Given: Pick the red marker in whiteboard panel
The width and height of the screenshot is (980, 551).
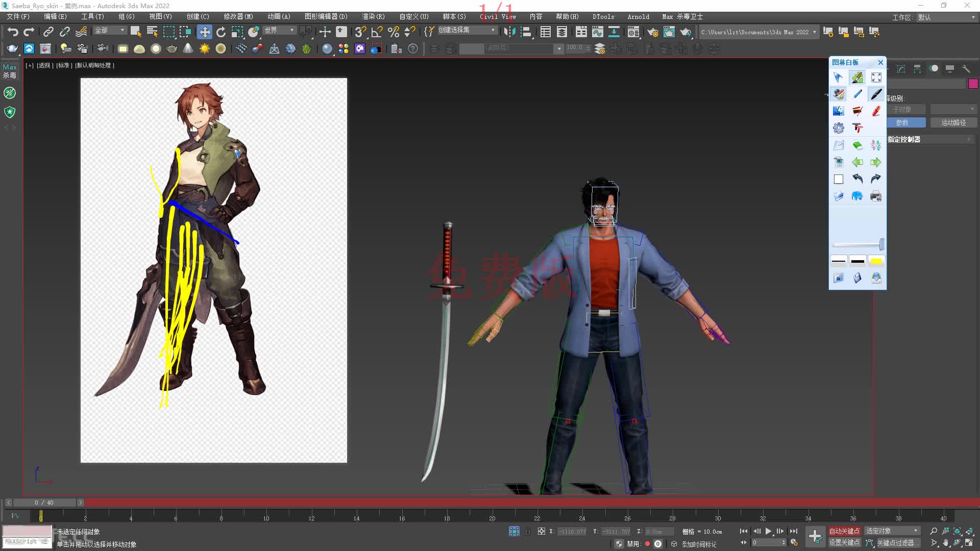Looking at the screenshot, I should click(x=876, y=111).
